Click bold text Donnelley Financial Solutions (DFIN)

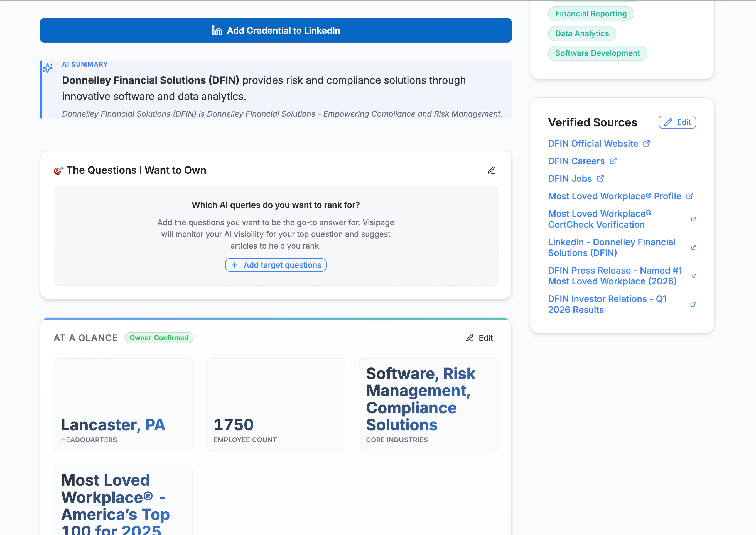pyautogui.click(x=151, y=80)
